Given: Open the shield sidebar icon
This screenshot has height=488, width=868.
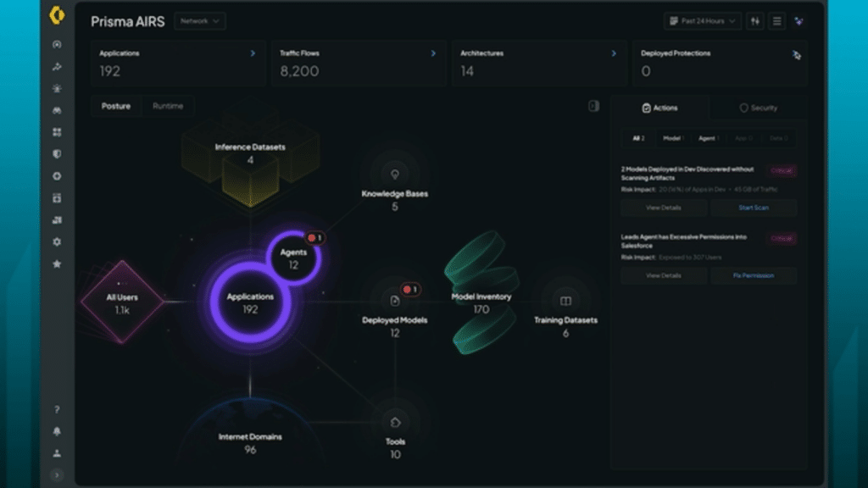Looking at the screenshot, I should (x=57, y=154).
